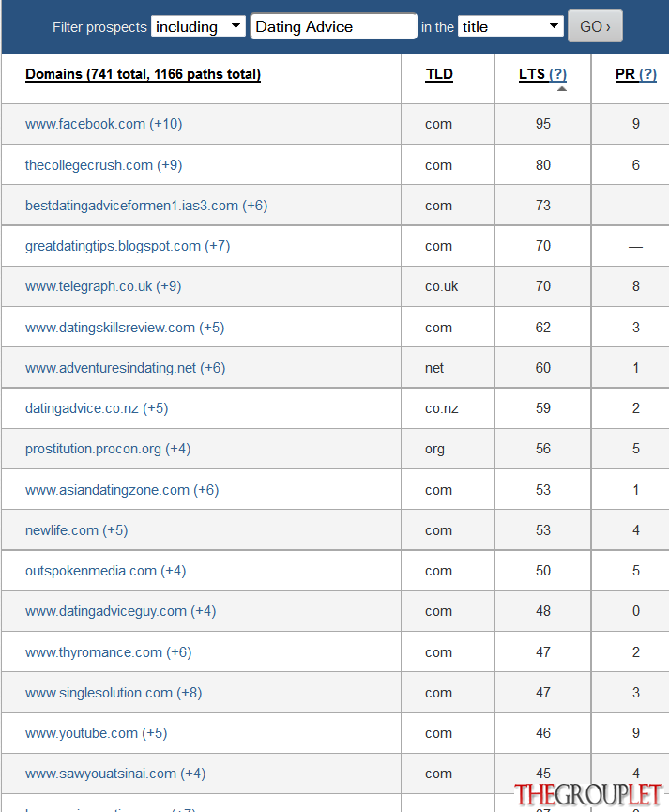Screen dimensions: 669x812
Task: Open datingadvice.co.nz domain link
Action: coord(97,408)
